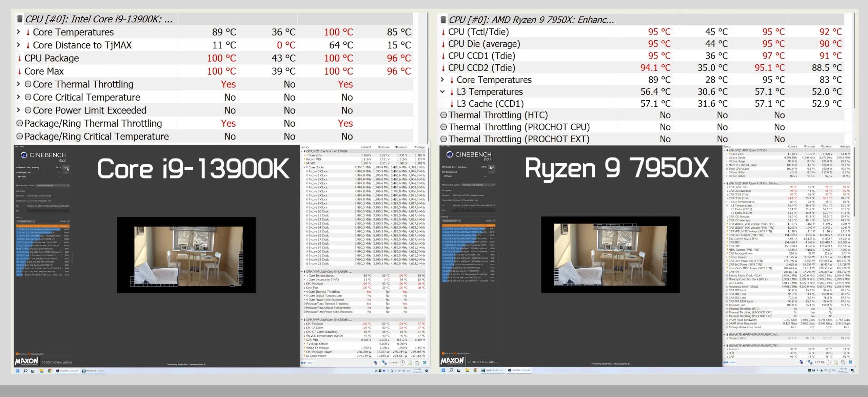Viewport: 868px width, 397px height.
Task: Select 'Average Active Core Count' row, Ryzen HWiNFO
Action: point(788,327)
